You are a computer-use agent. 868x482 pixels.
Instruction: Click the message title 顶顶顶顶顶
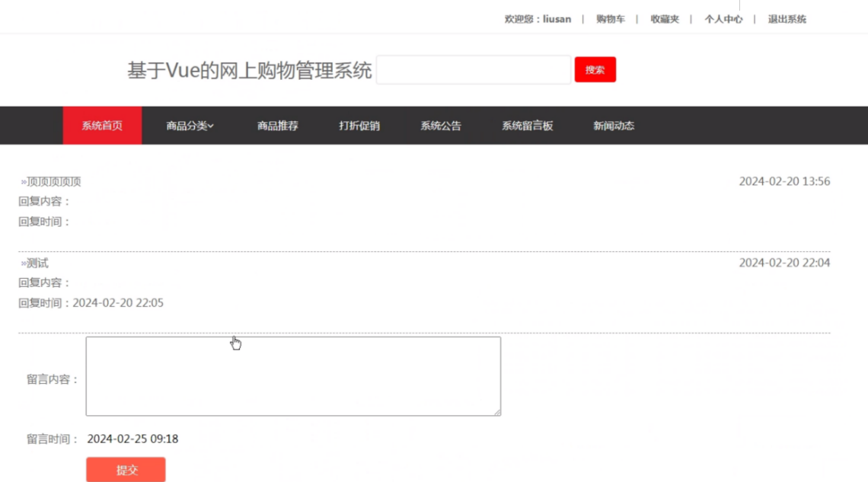(x=54, y=181)
